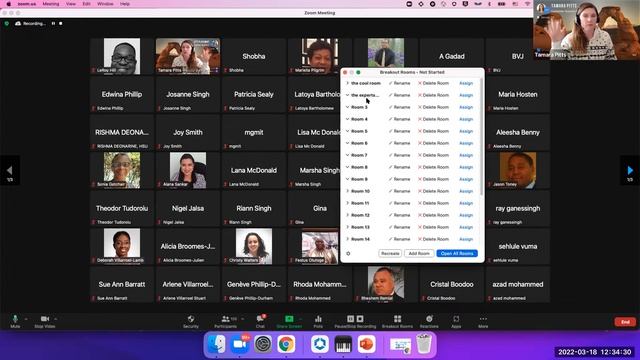Screen dimensions: 640x360
Task: Open Finder from the Dock
Action: (216, 344)
